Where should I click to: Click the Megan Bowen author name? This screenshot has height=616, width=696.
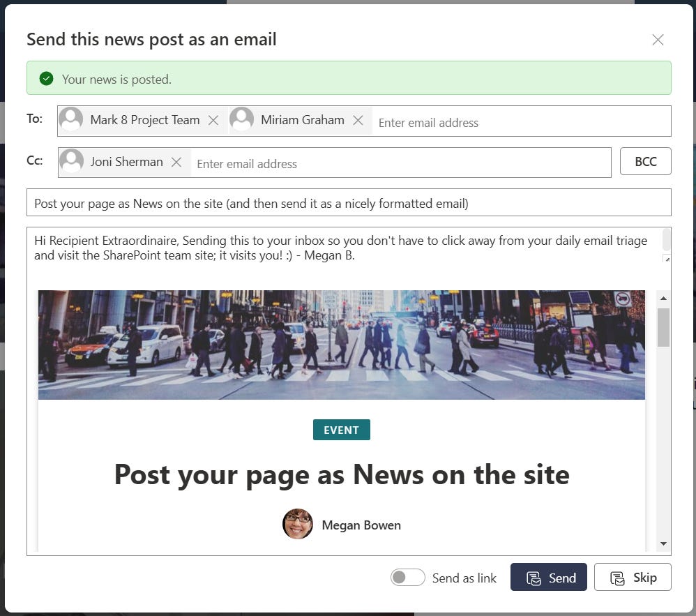(x=361, y=525)
